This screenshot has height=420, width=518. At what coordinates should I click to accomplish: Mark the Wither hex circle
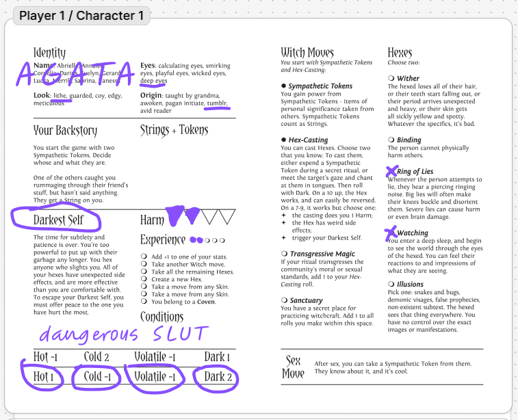pos(391,79)
